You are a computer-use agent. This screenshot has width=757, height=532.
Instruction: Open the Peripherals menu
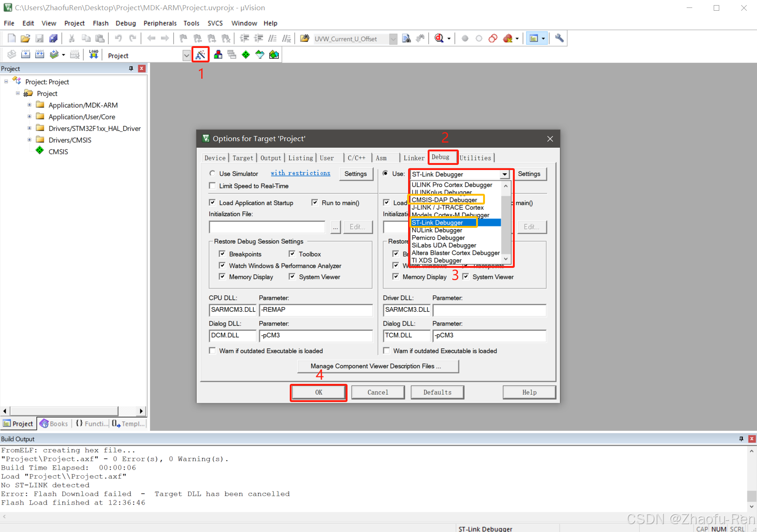[160, 23]
